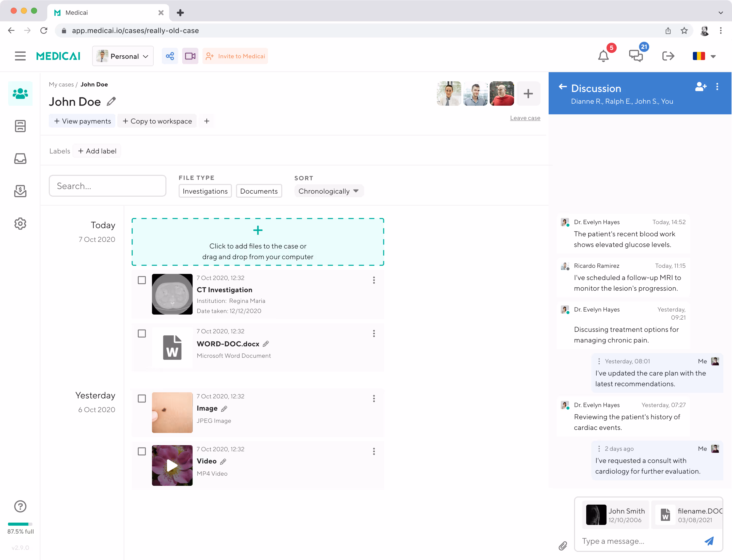
Task: Open the chat messages icon with badge 21
Action: click(636, 56)
